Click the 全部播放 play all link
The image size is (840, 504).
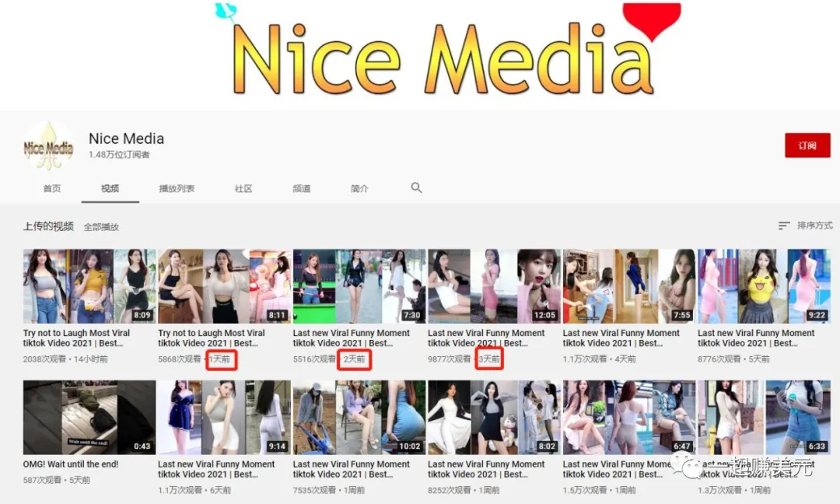(101, 227)
